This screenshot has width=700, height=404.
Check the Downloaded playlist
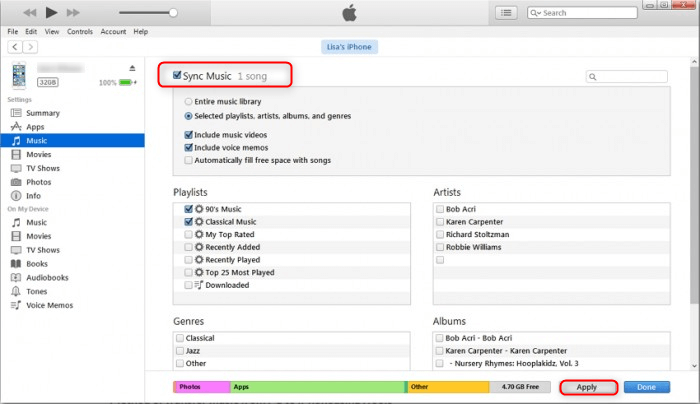(x=188, y=285)
